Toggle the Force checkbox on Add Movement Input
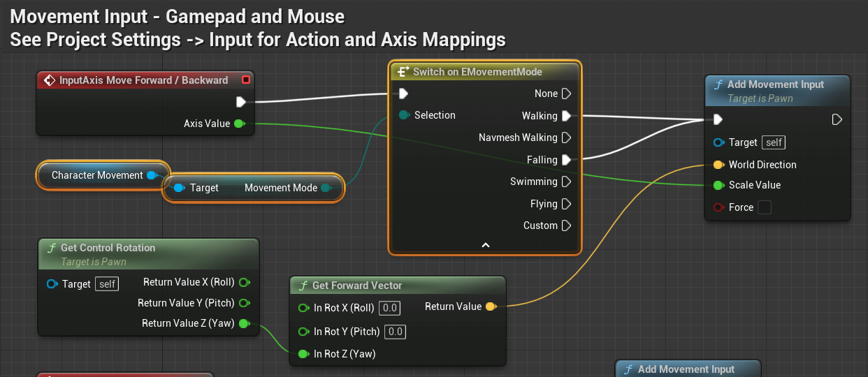Screen dimensions: 868x377 [765, 207]
